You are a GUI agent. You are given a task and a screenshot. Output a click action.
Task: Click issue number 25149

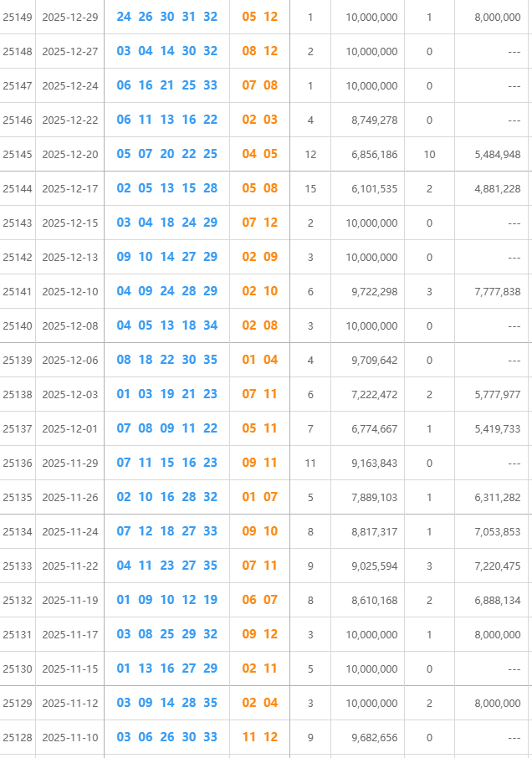[18, 17]
